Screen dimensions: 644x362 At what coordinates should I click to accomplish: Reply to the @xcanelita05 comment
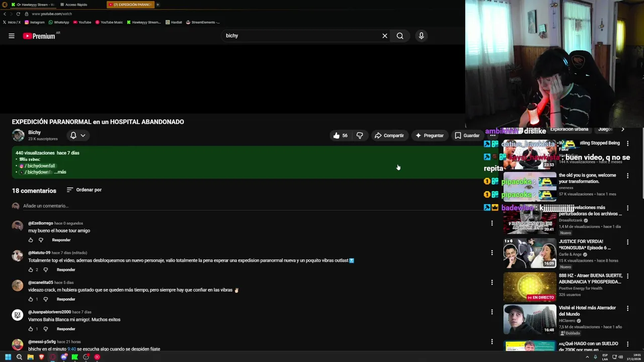[x=66, y=299]
